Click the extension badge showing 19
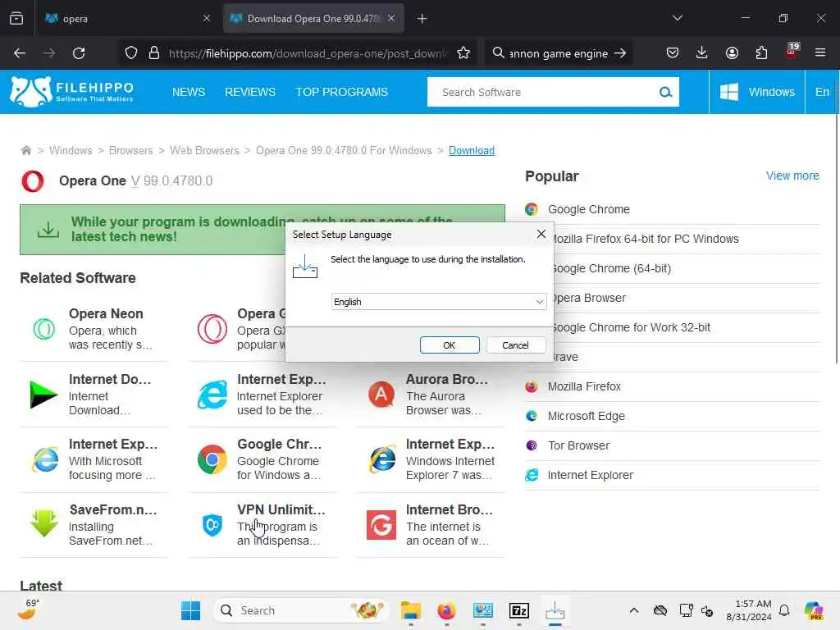Viewport: 840px width, 630px height. point(792,52)
